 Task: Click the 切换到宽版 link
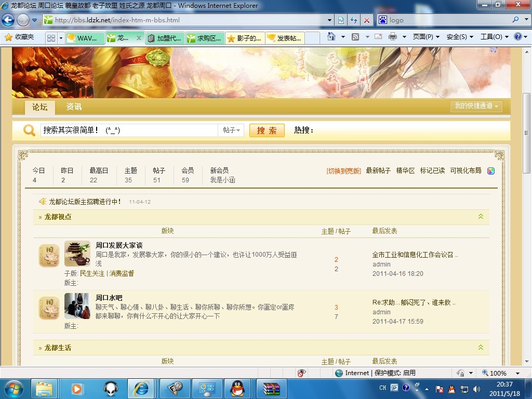343,170
